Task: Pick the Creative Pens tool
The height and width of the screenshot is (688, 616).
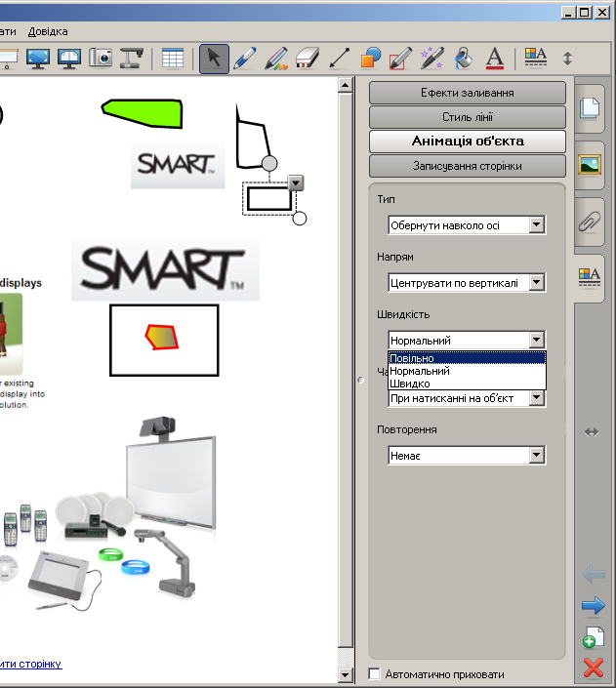Action: point(276,59)
